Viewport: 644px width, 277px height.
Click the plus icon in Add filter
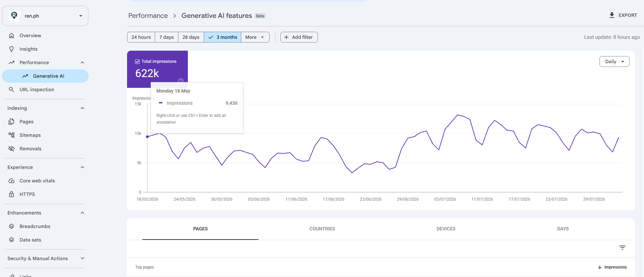[x=287, y=37]
